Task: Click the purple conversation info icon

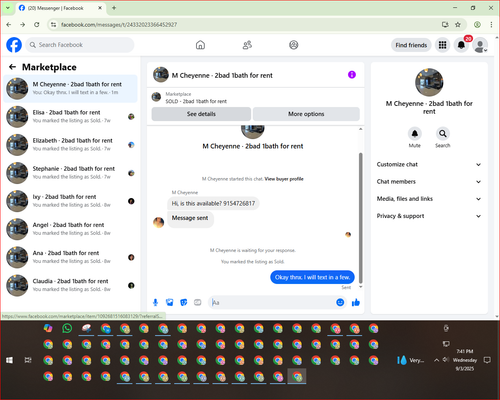Action: 352,75
